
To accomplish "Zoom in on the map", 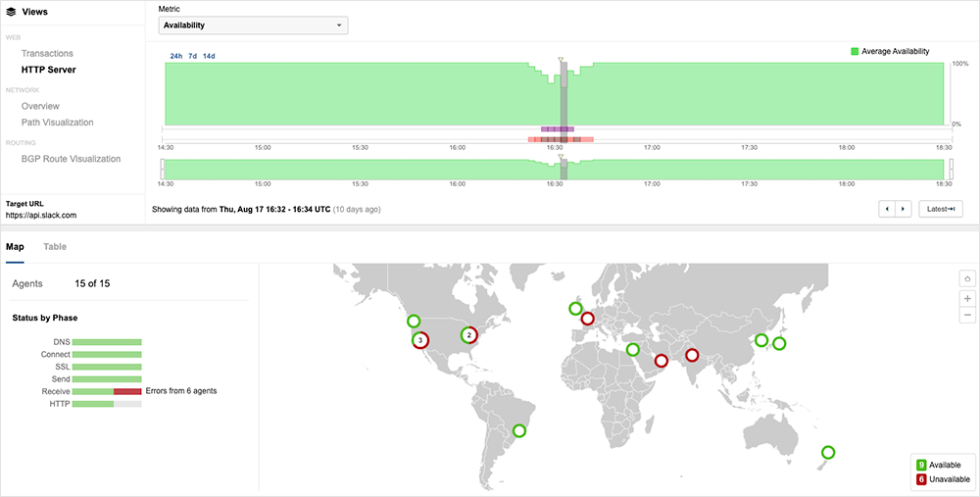I will pos(967,298).
